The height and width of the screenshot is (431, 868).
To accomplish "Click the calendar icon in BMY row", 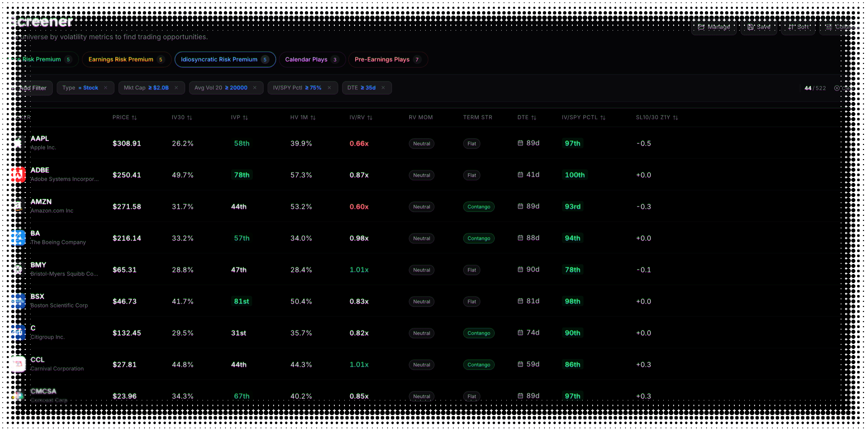I will (520, 269).
